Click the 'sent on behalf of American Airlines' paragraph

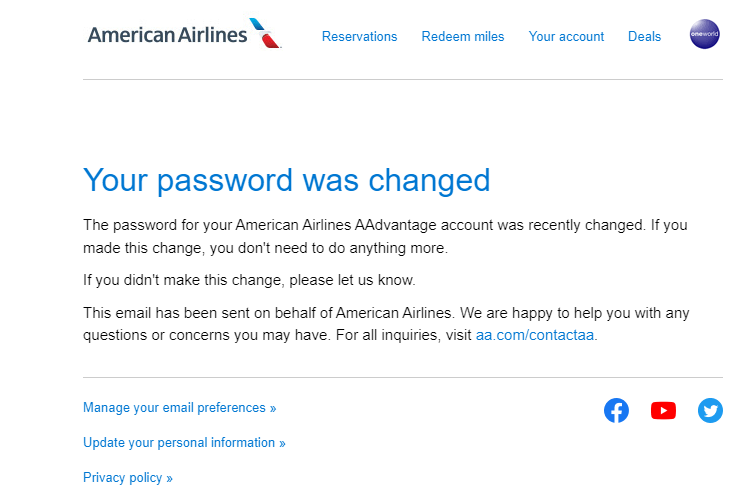[x=385, y=324]
